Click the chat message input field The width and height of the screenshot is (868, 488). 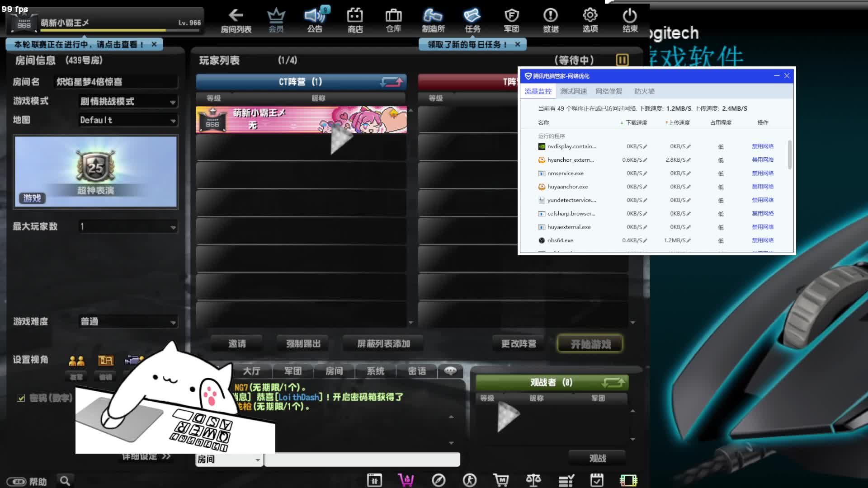(x=362, y=459)
